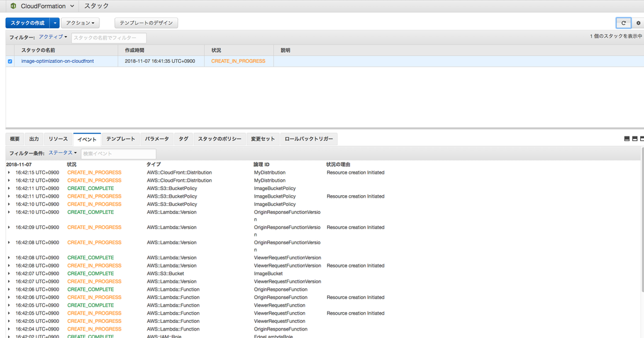Expand the 16:42:09 OriginResponseFunctionVersion event
644x338 pixels.
(9, 227)
